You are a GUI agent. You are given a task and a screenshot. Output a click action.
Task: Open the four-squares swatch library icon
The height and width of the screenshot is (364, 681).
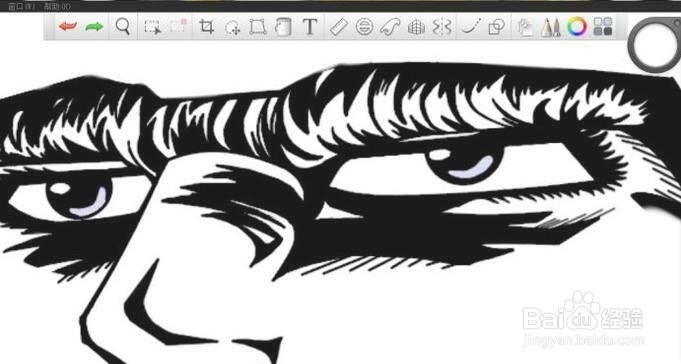coord(603,27)
